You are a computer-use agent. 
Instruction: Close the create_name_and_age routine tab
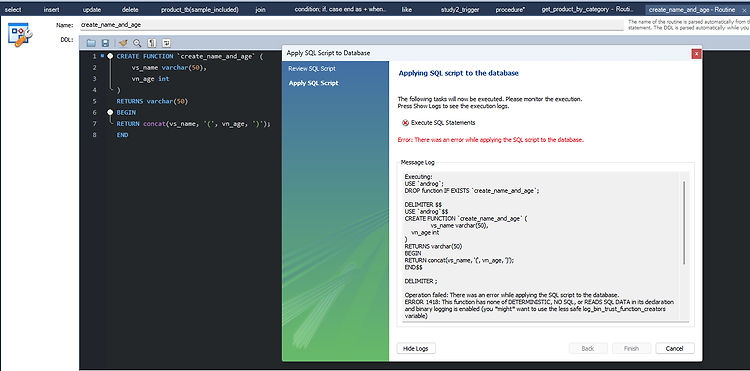point(743,10)
